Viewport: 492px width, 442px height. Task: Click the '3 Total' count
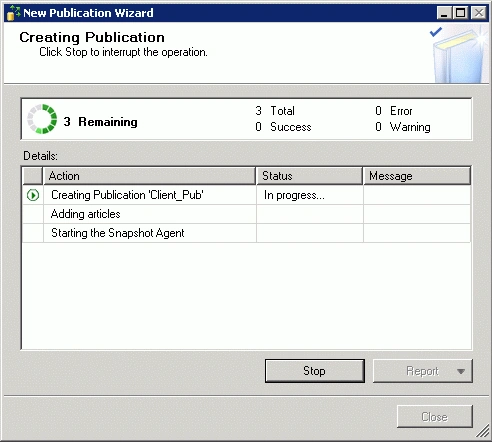coord(275,111)
